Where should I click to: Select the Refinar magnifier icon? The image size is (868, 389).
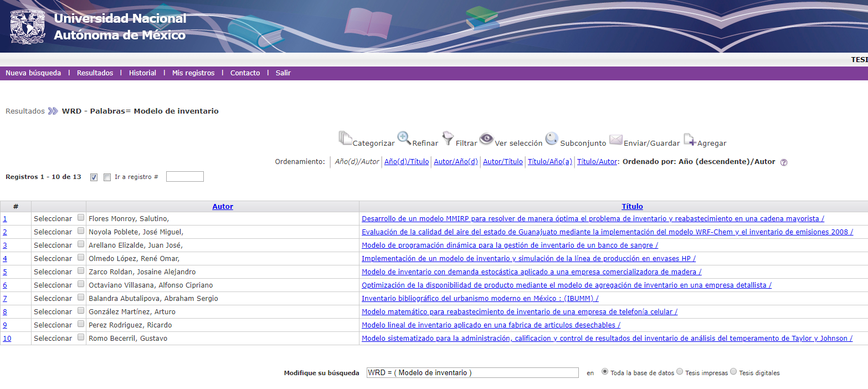404,139
